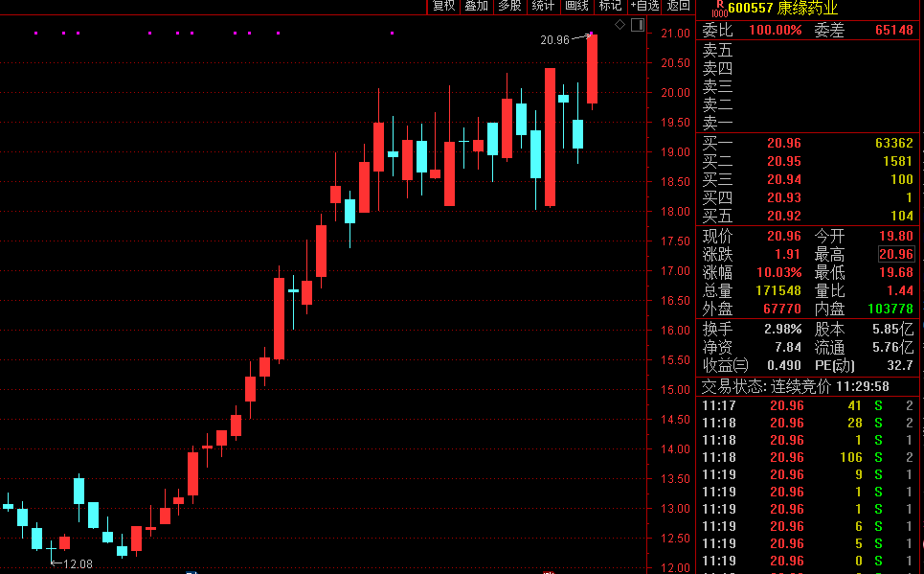Screen dimensions: 924x574
Task: Open the 叠加 overlay option
Action: tap(476, 6)
